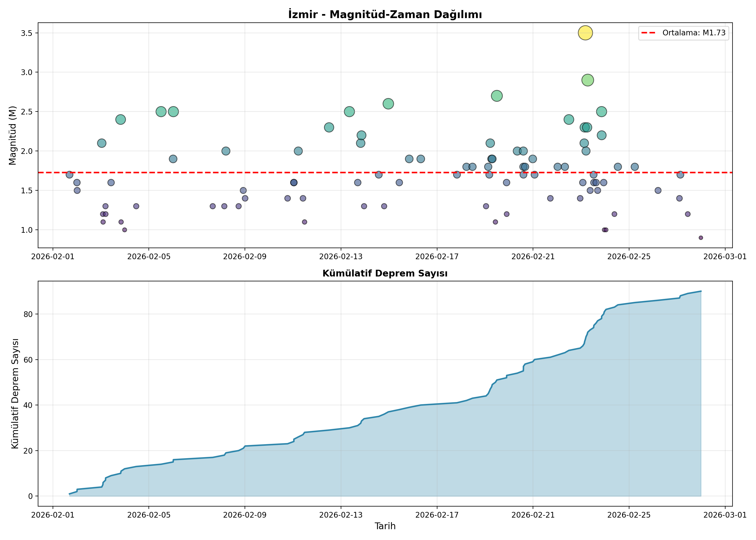
Task: Click the rotated "Kümülatif Deprem Sayısı" y-axis label
Action: point(15,393)
